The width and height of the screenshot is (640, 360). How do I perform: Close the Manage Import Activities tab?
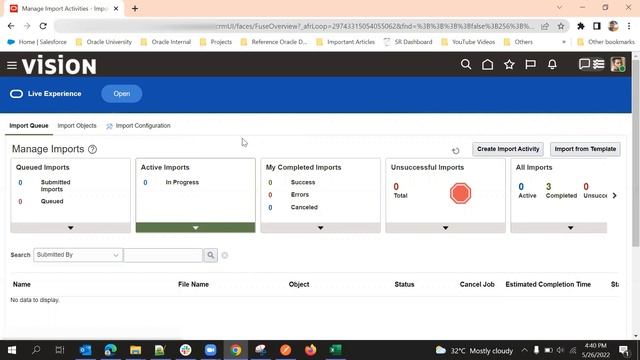click(116, 9)
